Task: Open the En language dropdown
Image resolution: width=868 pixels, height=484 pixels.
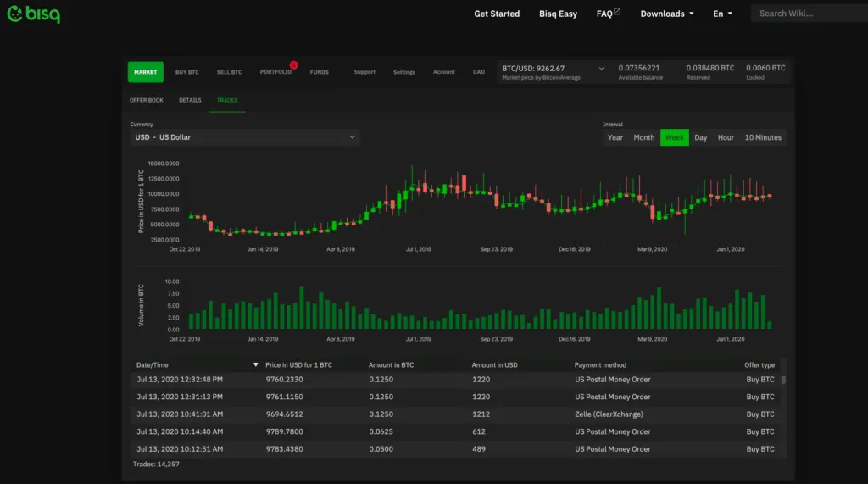Action: click(x=722, y=14)
